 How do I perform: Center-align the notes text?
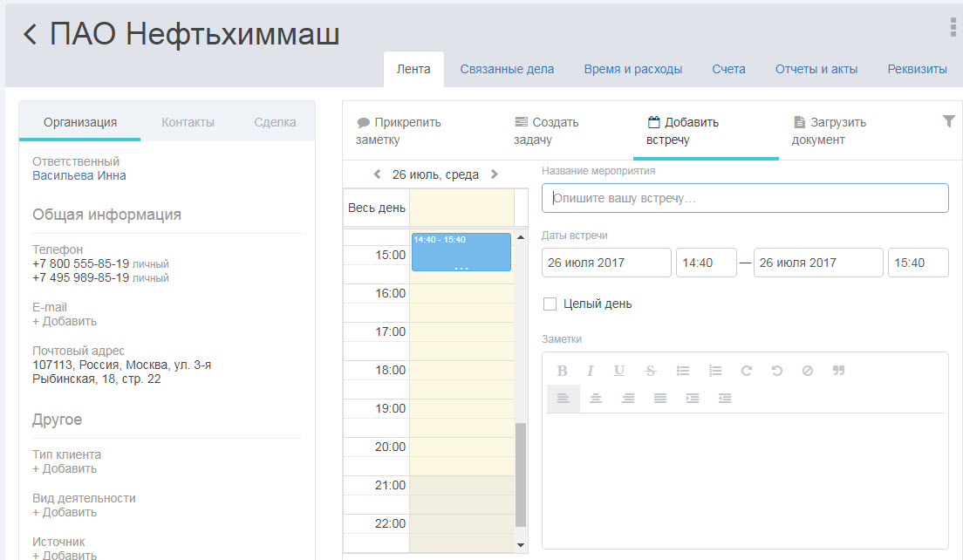pos(596,399)
